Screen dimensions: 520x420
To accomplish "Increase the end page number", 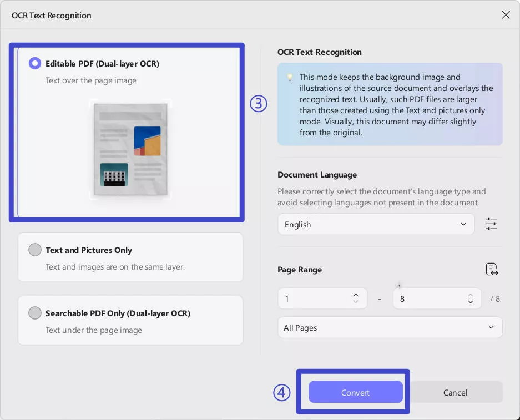I will point(471,295).
